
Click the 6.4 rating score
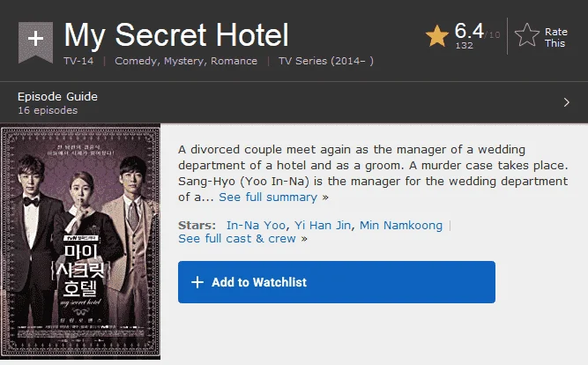click(469, 31)
